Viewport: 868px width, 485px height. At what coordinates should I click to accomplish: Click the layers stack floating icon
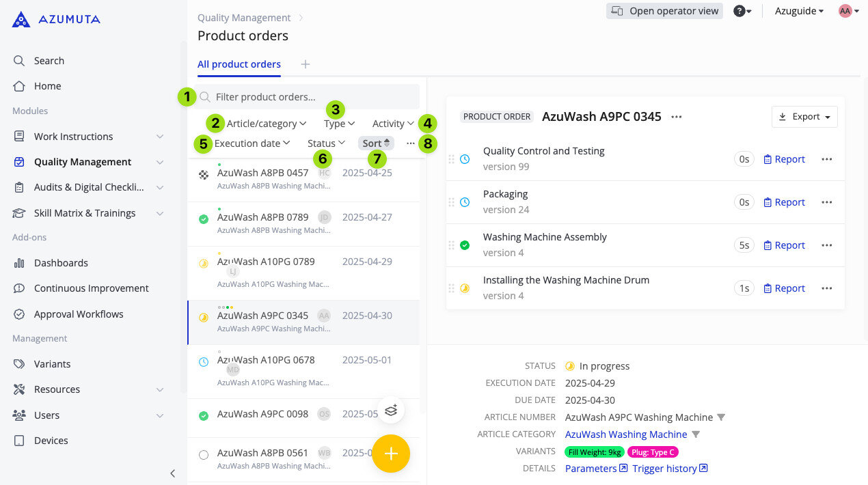pos(391,410)
